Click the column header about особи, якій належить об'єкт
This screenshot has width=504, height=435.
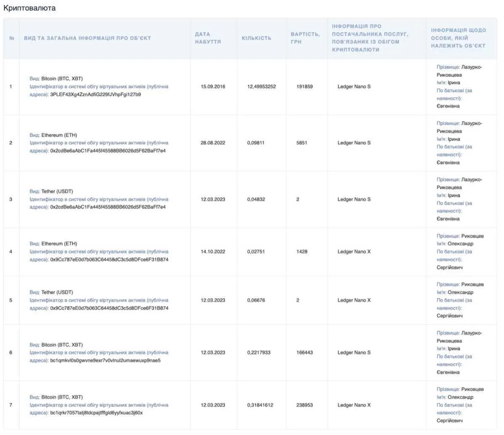pos(458,38)
